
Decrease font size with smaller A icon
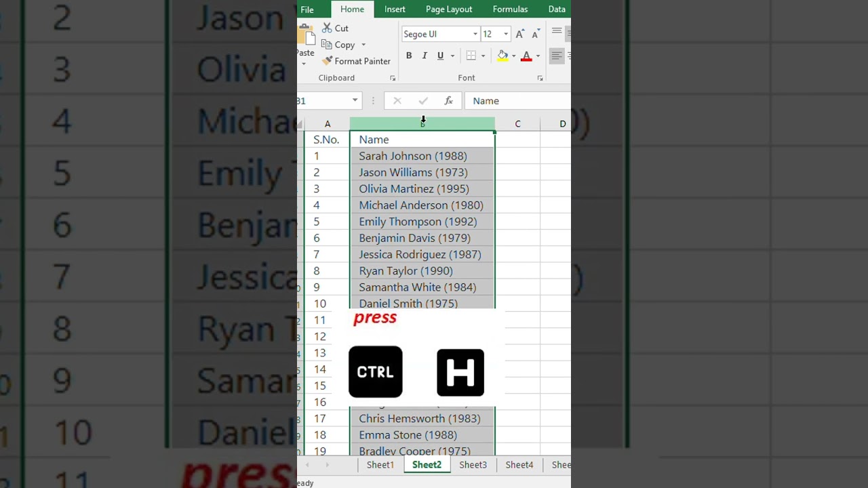(536, 34)
